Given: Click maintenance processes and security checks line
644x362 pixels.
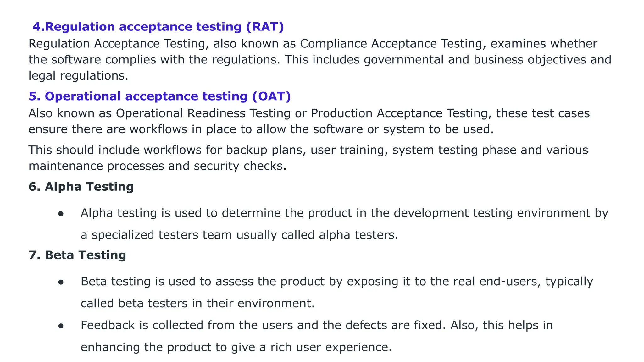Looking at the screenshot, I should [x=158, y=166].
